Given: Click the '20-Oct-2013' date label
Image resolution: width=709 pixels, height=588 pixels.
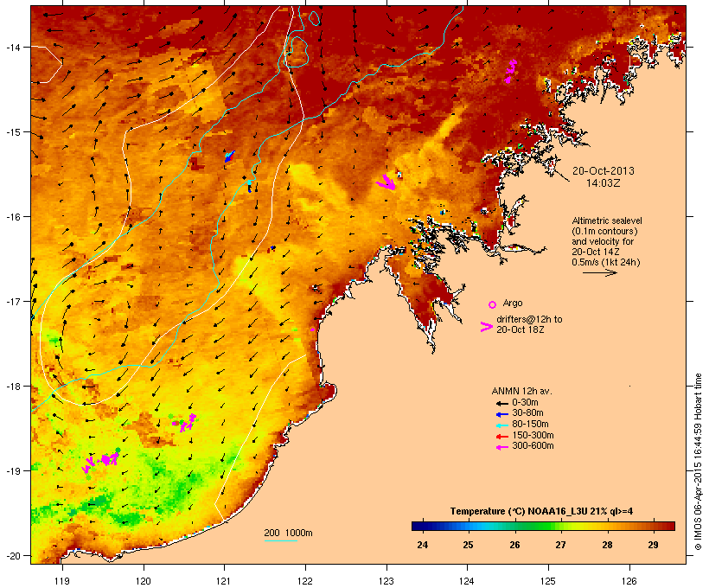Looking at the screenshot, I should (x=604, y=171).
